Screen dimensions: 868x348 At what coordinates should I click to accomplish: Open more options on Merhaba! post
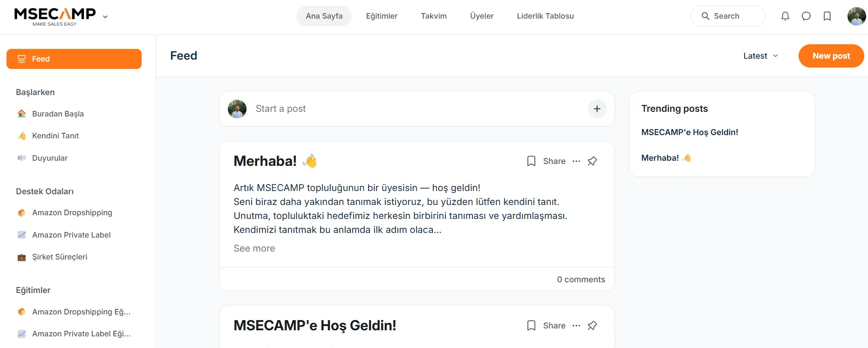coord(576,161)
